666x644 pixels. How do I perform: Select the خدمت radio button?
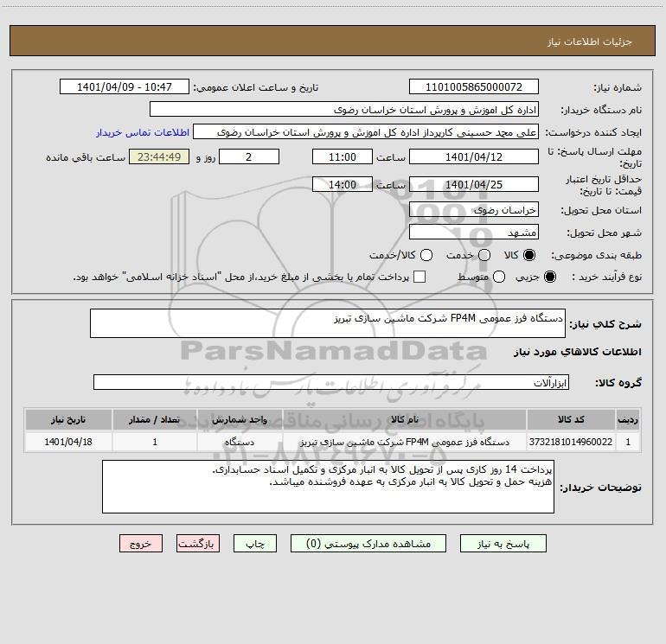click(x=484, y=255)
